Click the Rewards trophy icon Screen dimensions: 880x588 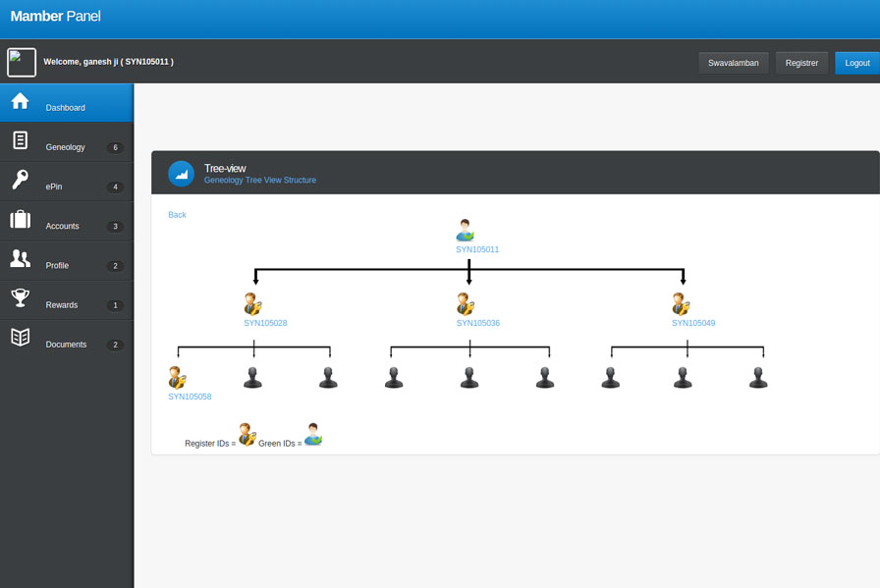coord(21,297)
